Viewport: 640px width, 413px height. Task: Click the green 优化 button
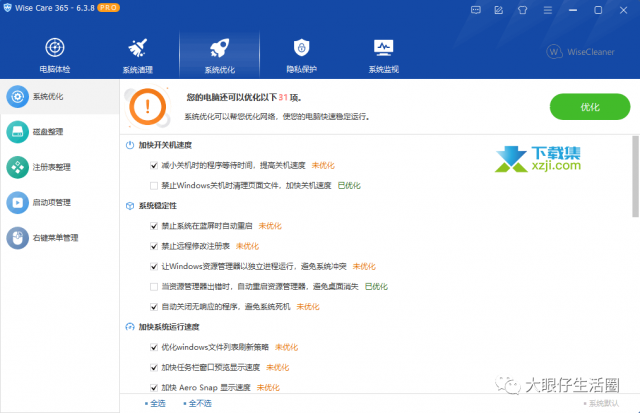(590, 107)
